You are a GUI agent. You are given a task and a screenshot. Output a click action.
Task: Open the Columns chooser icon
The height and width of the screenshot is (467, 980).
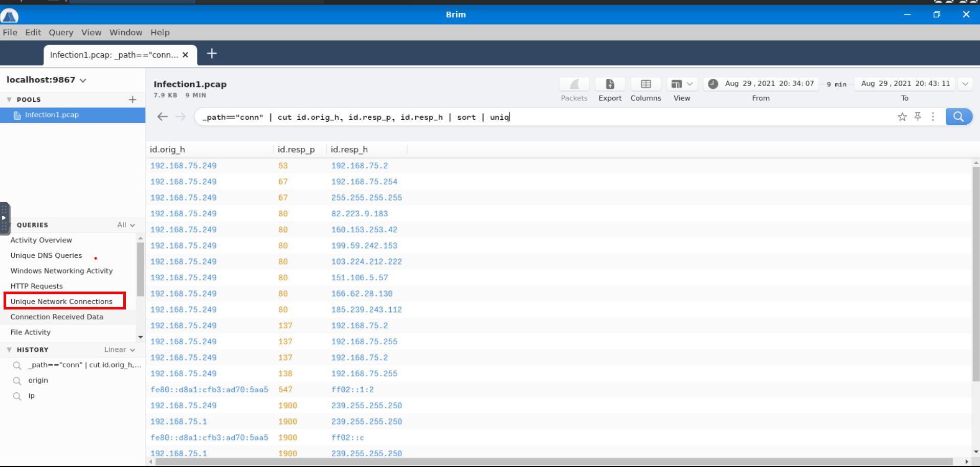click(645, 84)
